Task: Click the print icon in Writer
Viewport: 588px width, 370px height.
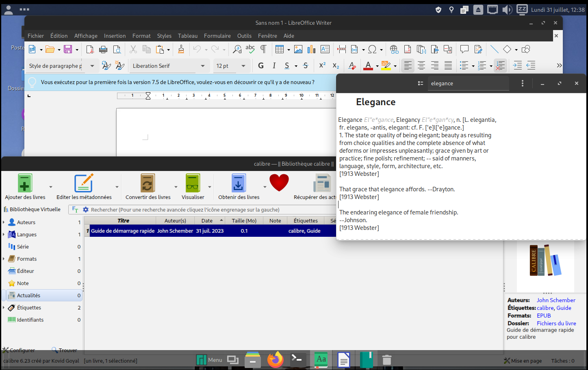Action: click(103, 50)
